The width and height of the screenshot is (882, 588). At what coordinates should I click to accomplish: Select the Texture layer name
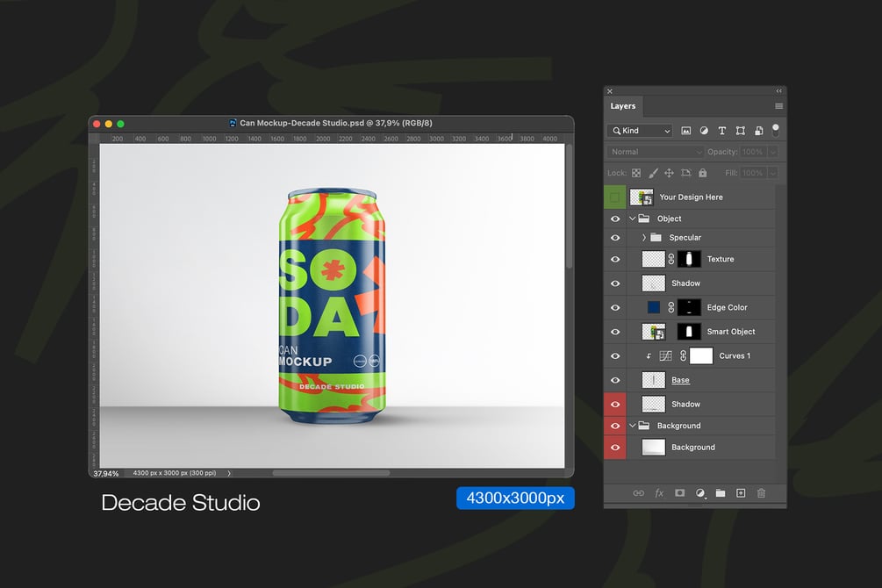pyautogui.click(x=720, y=259)
